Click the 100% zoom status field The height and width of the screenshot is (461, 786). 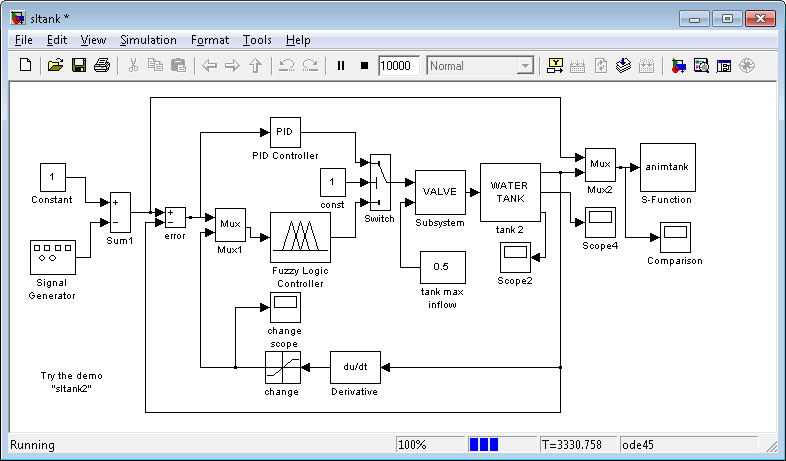(430, 444)
